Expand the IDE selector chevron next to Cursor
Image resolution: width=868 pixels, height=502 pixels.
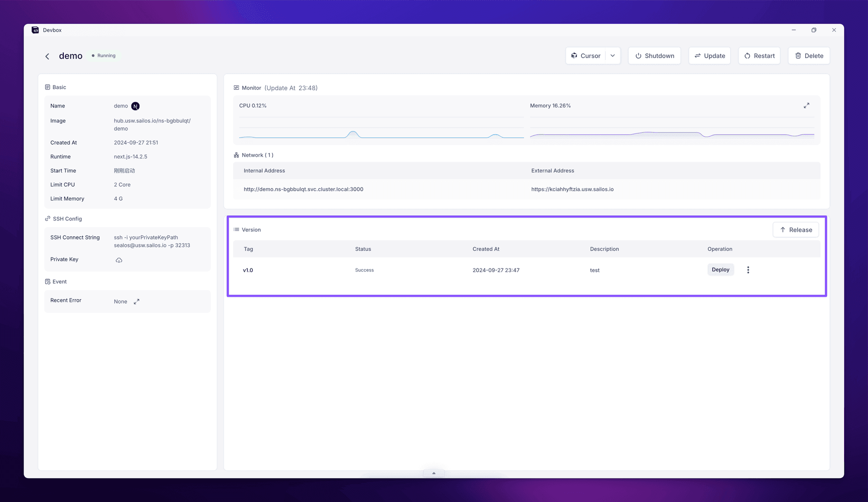(613, 56)
